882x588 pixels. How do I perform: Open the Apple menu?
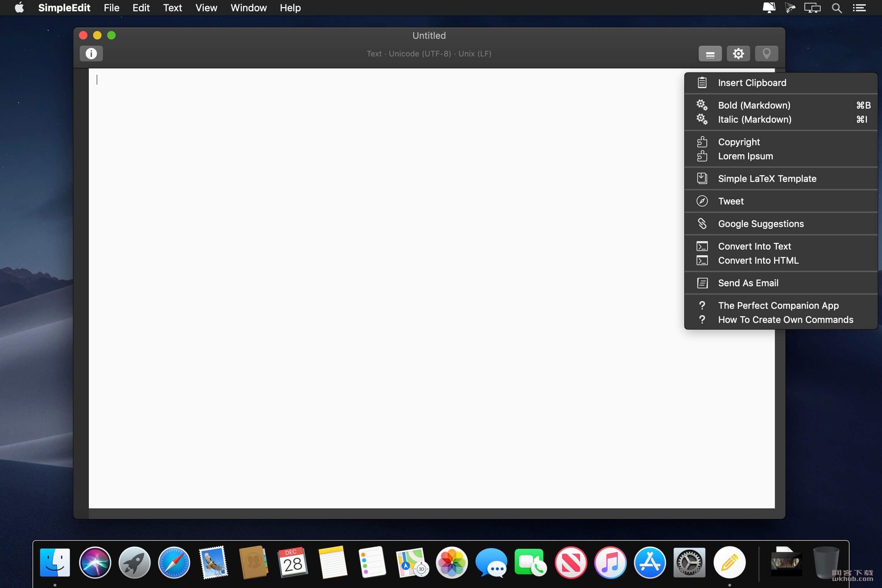(x=19, y=7)
